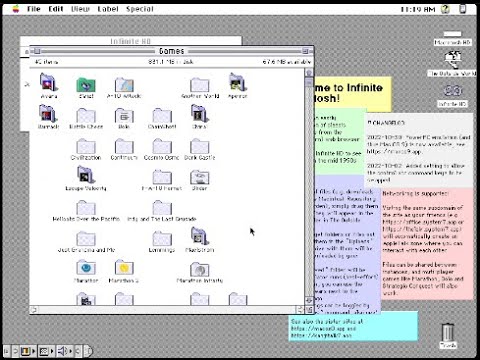
Task: Click the "45 items" status text
Action: point(46,62)
